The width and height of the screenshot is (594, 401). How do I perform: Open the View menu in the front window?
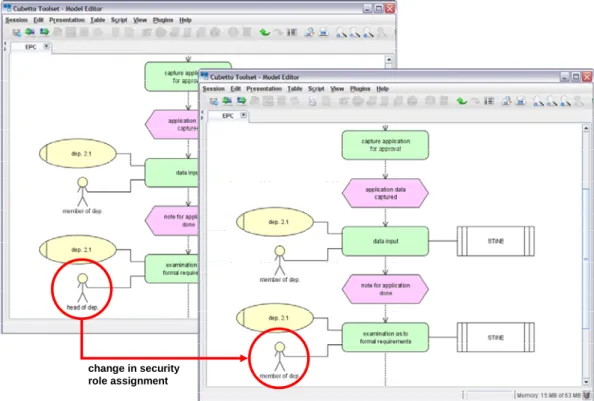(337, 89)
